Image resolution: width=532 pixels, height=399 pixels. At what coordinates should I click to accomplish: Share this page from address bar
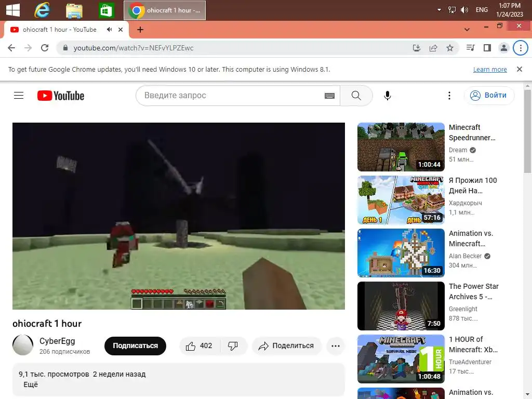click(433, 48)
